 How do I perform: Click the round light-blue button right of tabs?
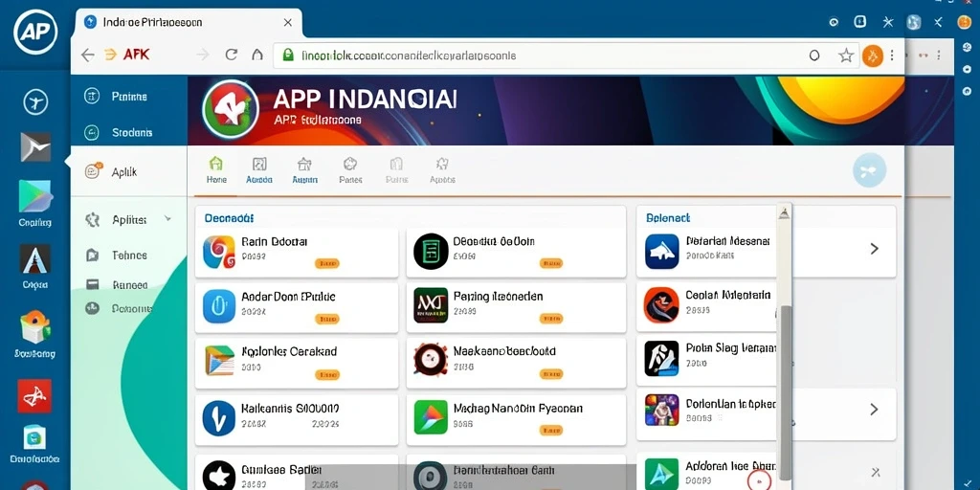pyautogui.click(x=869, y=170)
